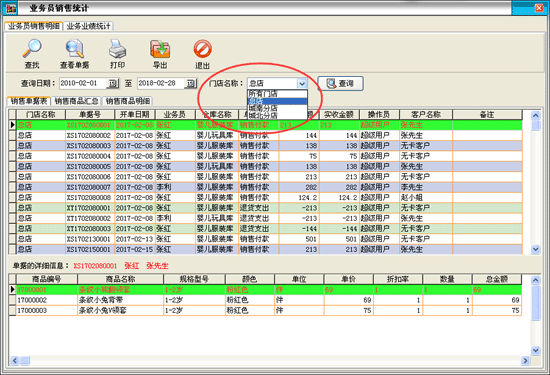Click the 查询 search button
This screenshot has height=375, width=550.
340,83
